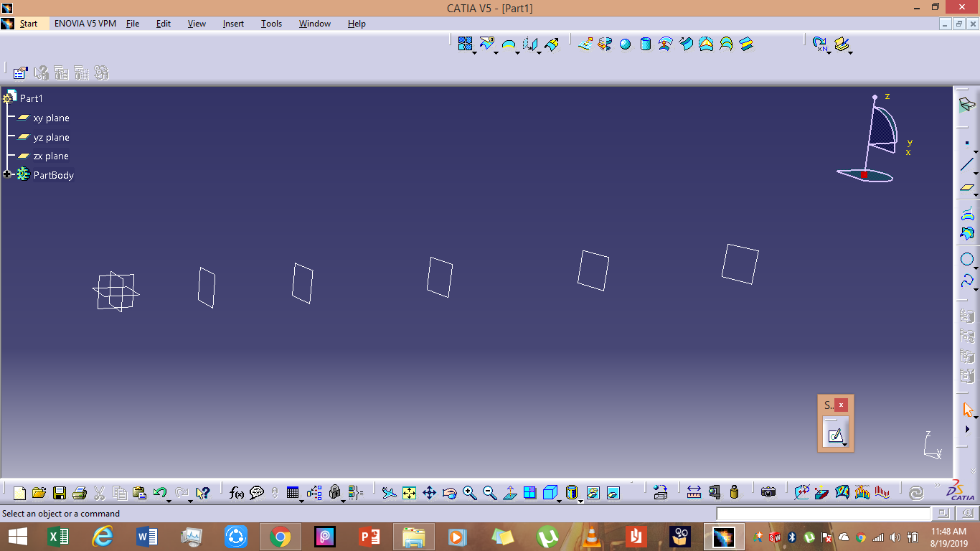The width and height of the screenshot is (980, 551).
Task: Click the Undo arrow icon
Action: [x=160, y=493]
